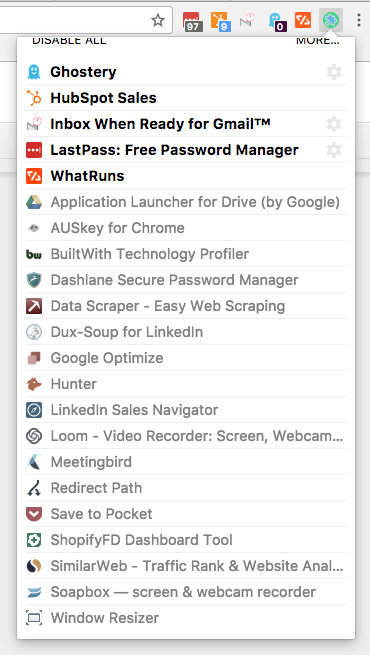Click the DISABLE ALL button

tap(69, 41)
